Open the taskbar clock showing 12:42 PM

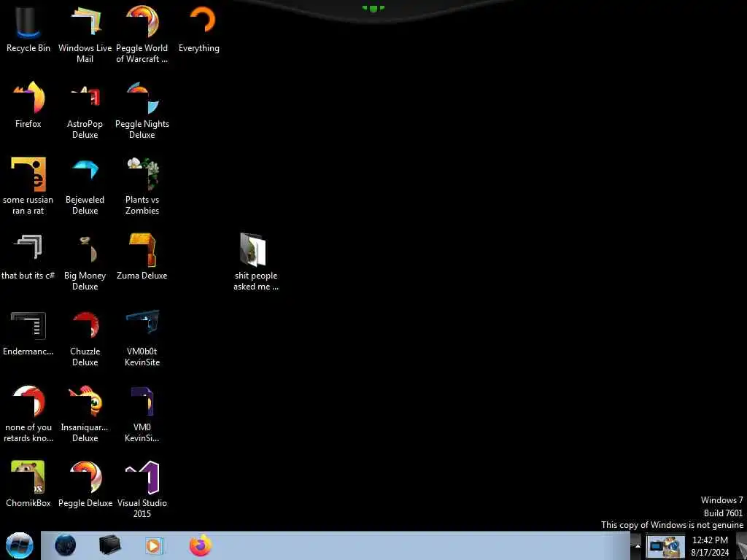[710, 546]
